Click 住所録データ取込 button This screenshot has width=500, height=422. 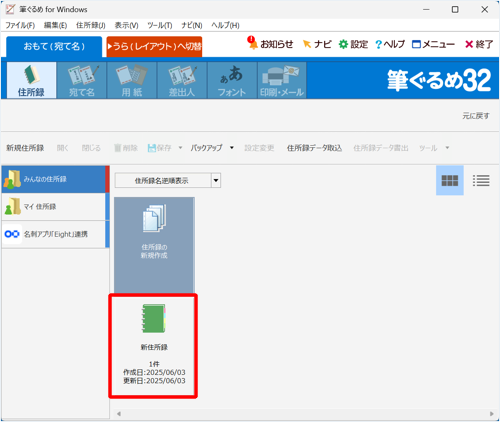314,148
